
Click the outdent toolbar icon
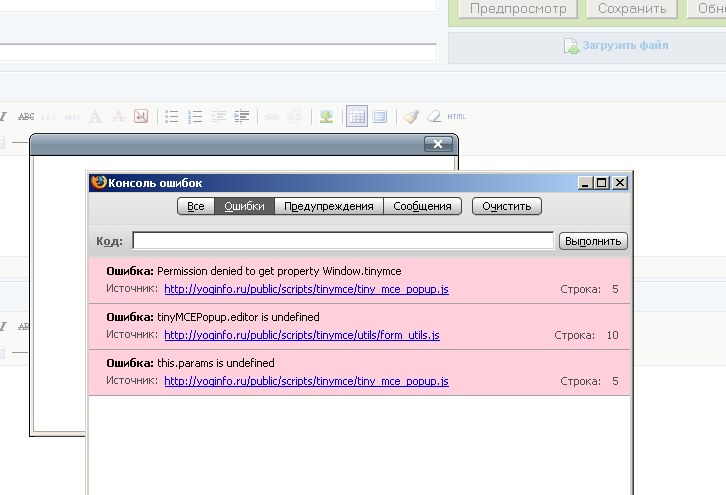[x=218, y=117]
